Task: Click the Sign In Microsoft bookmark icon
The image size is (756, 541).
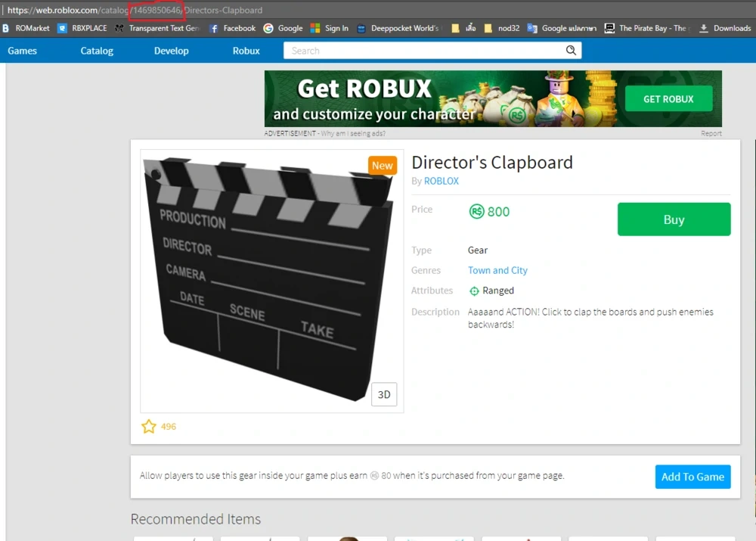Action: 314,29
